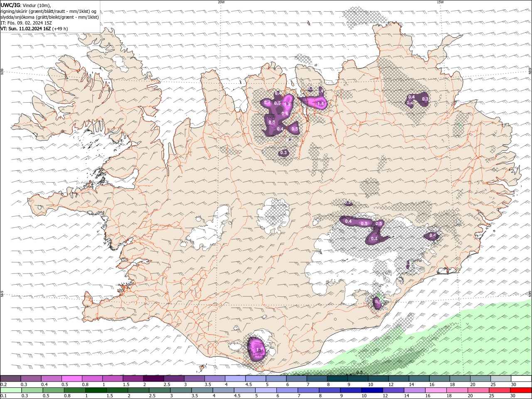Viewport: 532px width, 399px height.
Task: Click the '1.4' snowfall value on the northern map
Action: (x=320, y=104)
